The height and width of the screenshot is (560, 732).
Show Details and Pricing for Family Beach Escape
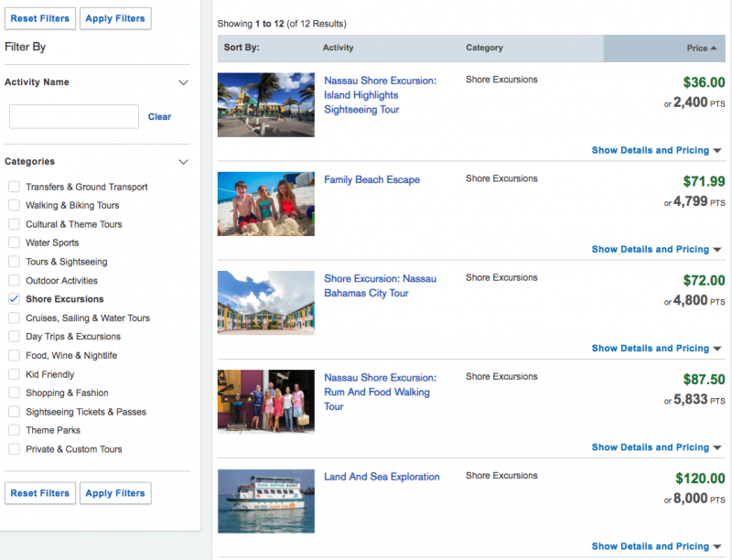click(x=651, y=249)
